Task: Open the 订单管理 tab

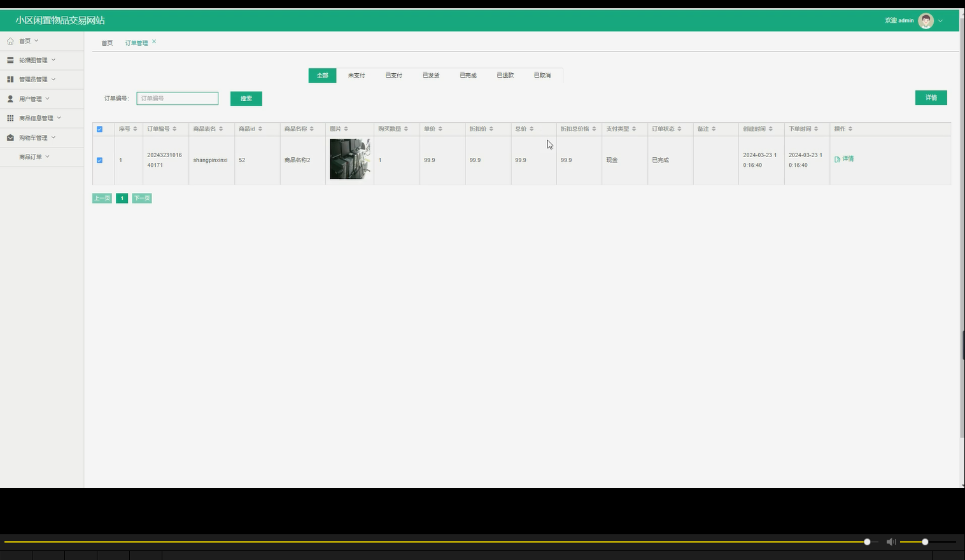Action: (136, 43)
